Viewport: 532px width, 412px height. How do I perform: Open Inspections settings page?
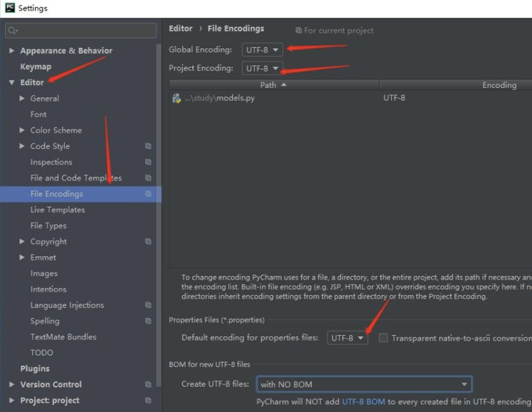(51, 162)
